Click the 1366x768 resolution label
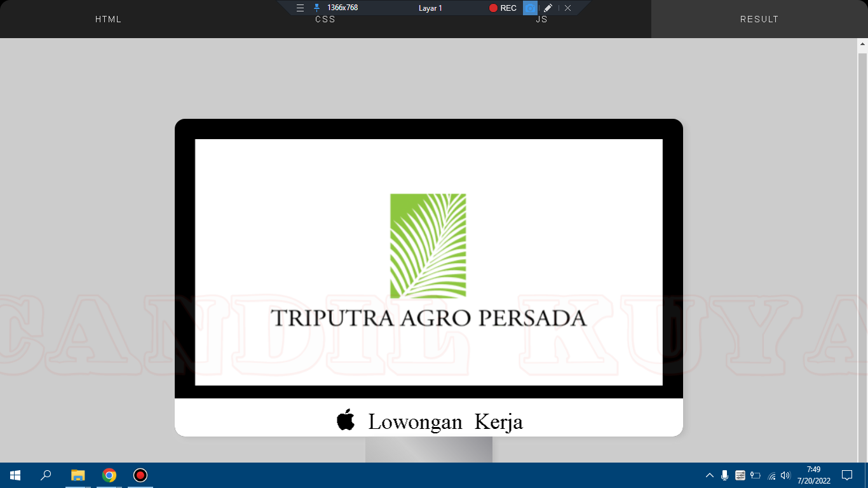The height and width of the screenshot is (488, 868). (x=342, y=8)
